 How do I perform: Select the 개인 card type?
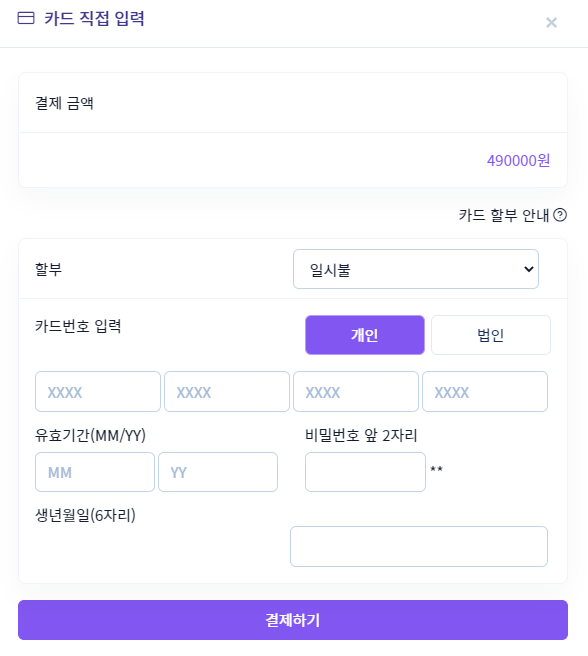tap(365, 335)
